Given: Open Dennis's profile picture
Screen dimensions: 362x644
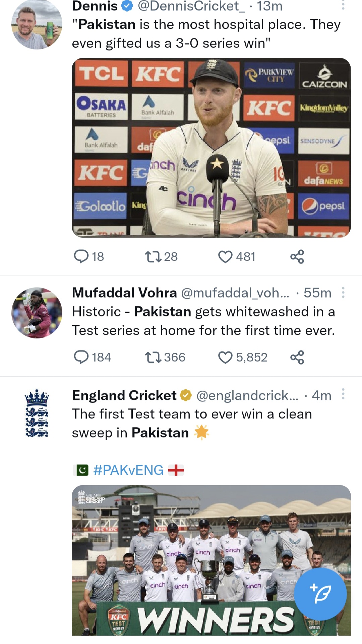Looking at the screenshot, I should tap(37, 24).
